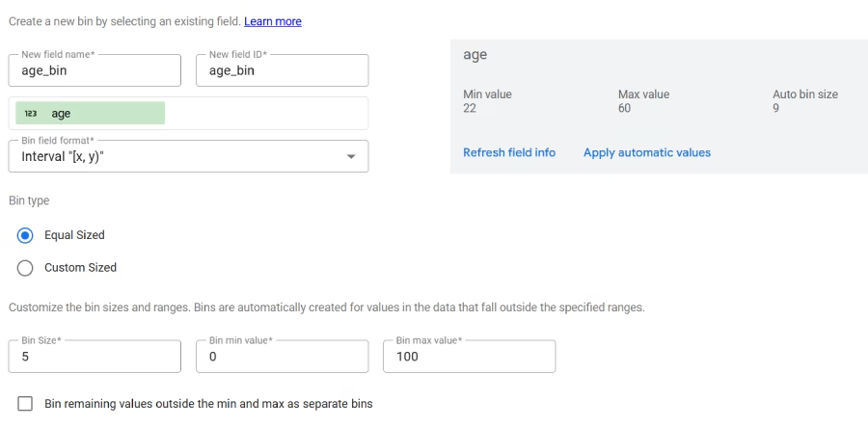Screen dimensions: 868x428
Task: Click the age heading in info panel
Action: pyautogui.click(x=475, y=55)
